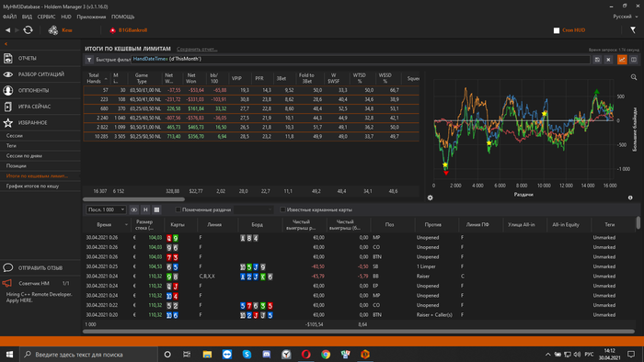This screenshot has height=362, width=644.
Task: Click the Сохранить отчет link
Action: 197,50
